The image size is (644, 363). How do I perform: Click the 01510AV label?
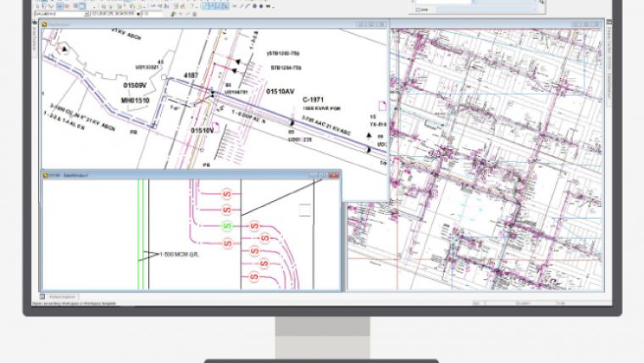[x=280, y=92]
